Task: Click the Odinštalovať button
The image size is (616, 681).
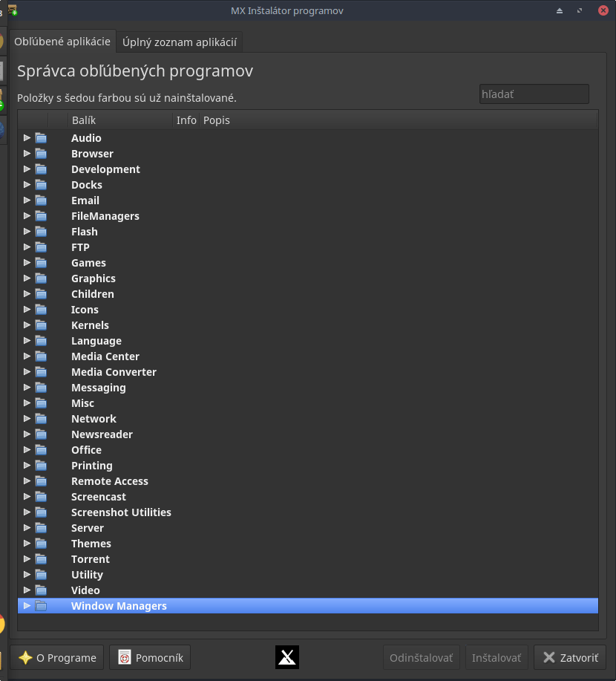Action: [421, 657]
